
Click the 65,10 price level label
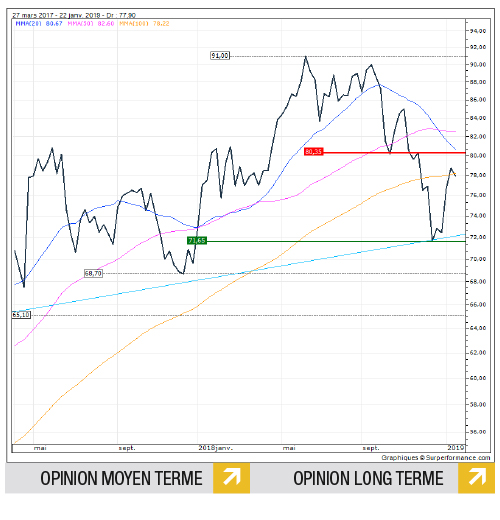pos(21,315)
